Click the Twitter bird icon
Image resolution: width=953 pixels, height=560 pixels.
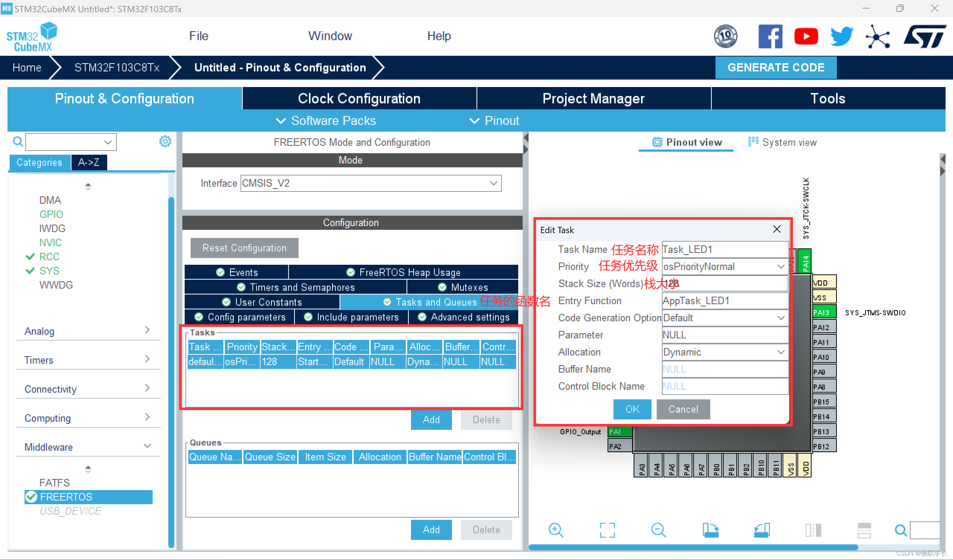[x=841, y=36]
